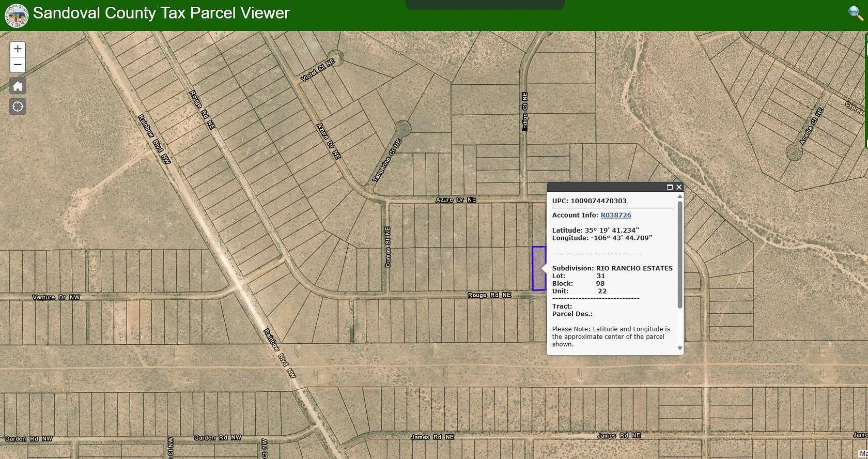Click the Sandoval County Tax Parcel Viewer title
868x459 pixels.
(x=161, y=13)
